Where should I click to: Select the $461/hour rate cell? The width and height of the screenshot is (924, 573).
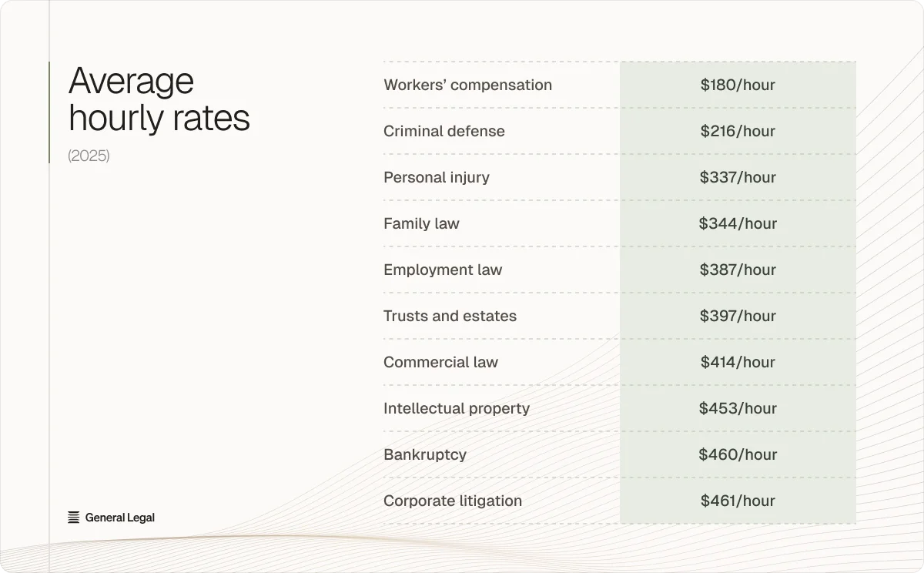[738, 501]
